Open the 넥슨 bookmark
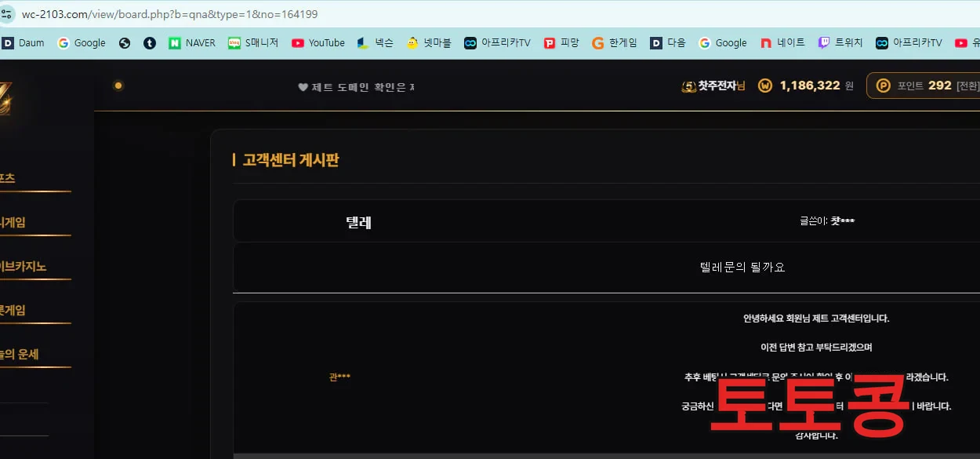980x459 pixels. click(376, 43)
